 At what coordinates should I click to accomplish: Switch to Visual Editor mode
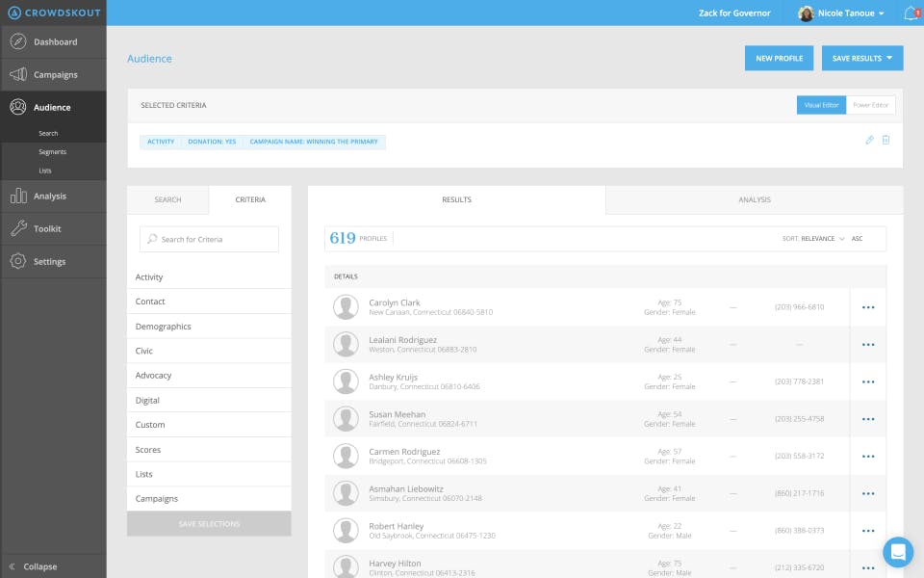pos(821,105)
